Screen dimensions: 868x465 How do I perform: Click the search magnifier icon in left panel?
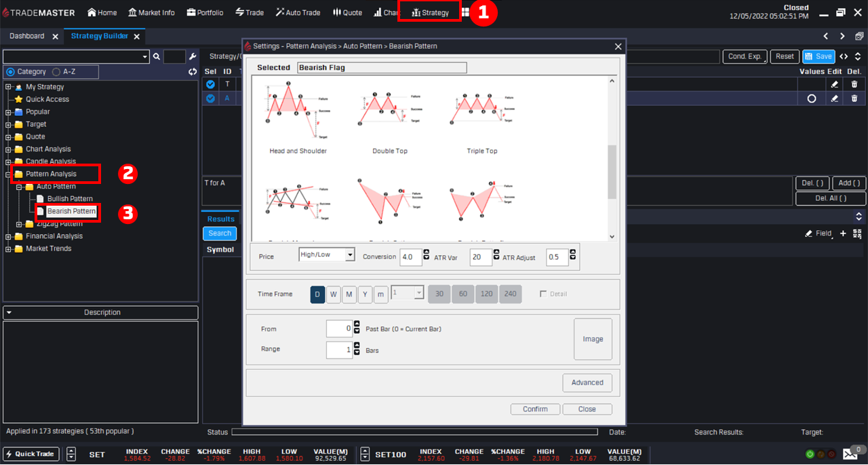[157, 57]
